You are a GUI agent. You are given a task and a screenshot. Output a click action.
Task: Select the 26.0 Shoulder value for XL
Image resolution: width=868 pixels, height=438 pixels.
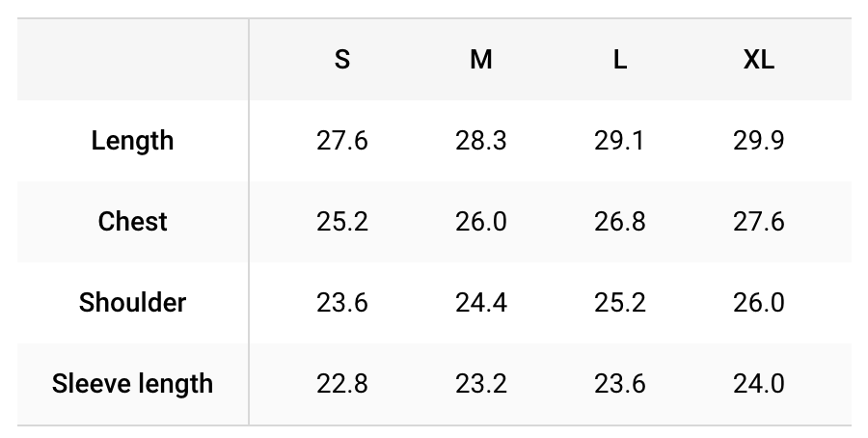pos(758,303)
